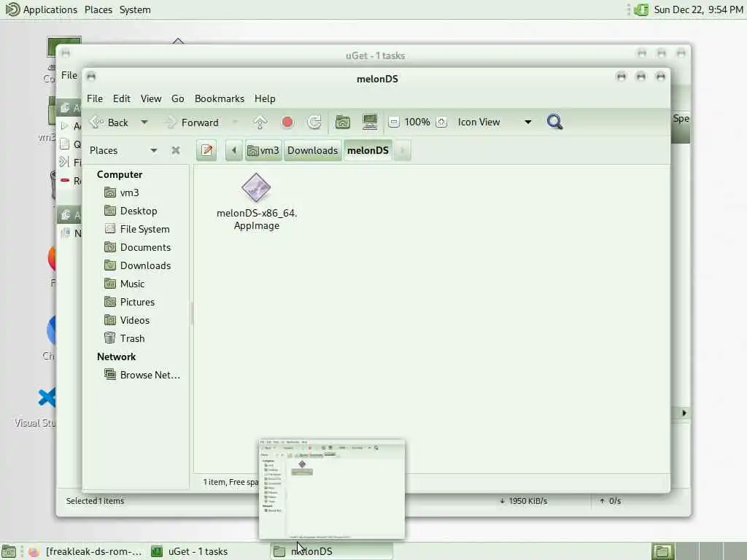Click the 100% zoom level

coord(417,122)
